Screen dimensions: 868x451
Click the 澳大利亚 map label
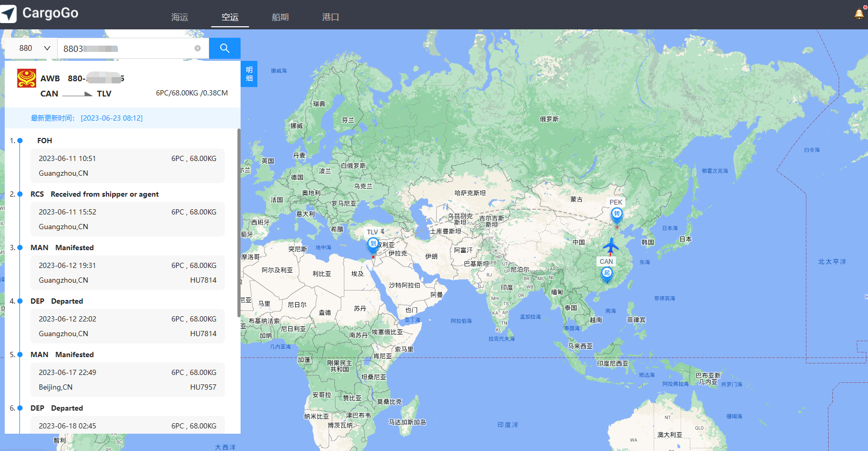pos(670,435)
